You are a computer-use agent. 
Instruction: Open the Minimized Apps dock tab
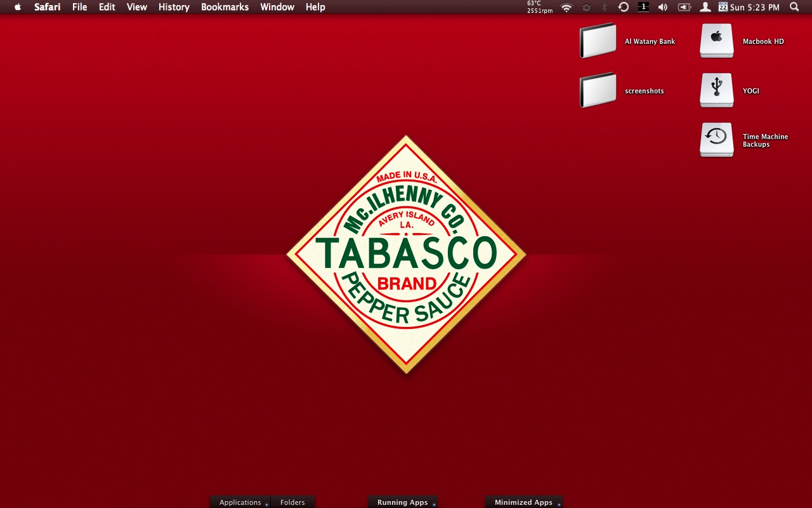click(524, 502)
